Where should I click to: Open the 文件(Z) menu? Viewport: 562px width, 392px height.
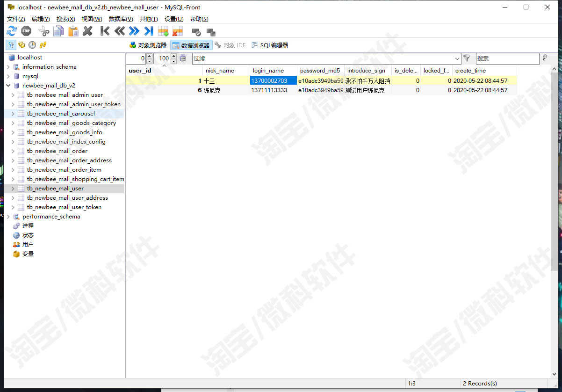(16, 19)
